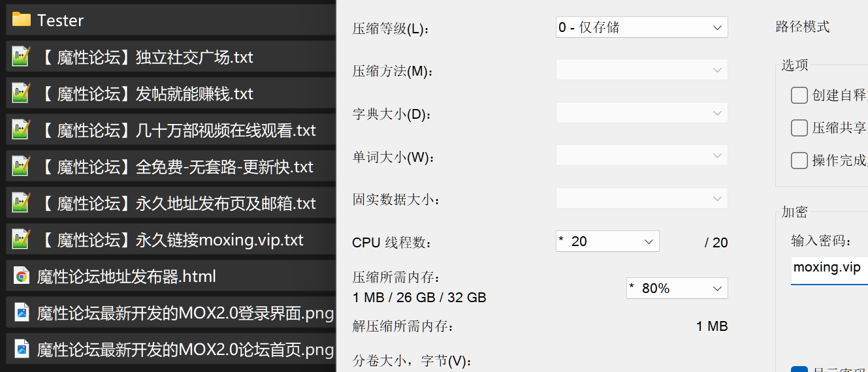Image resolution: width=868 pixels, height=372 pixels.
Task: Open the disabled 压缩方法 dropdown
Action: tap(642, 70)
